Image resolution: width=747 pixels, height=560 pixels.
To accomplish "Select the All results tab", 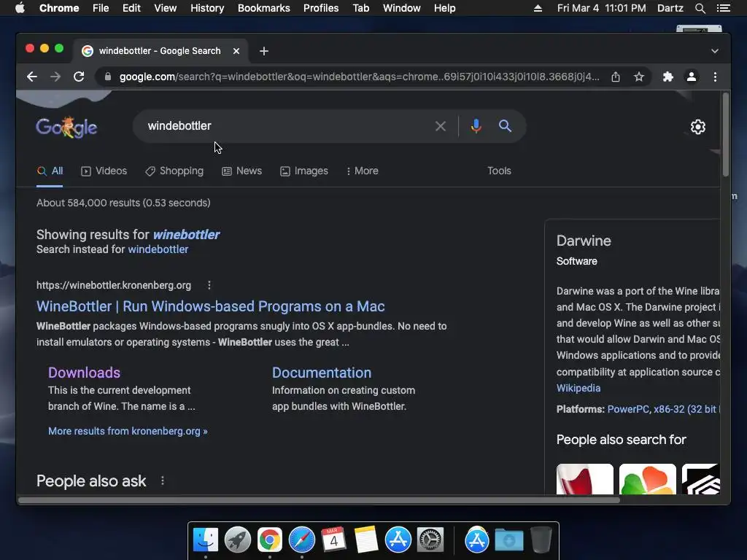I will pos(50,171).
